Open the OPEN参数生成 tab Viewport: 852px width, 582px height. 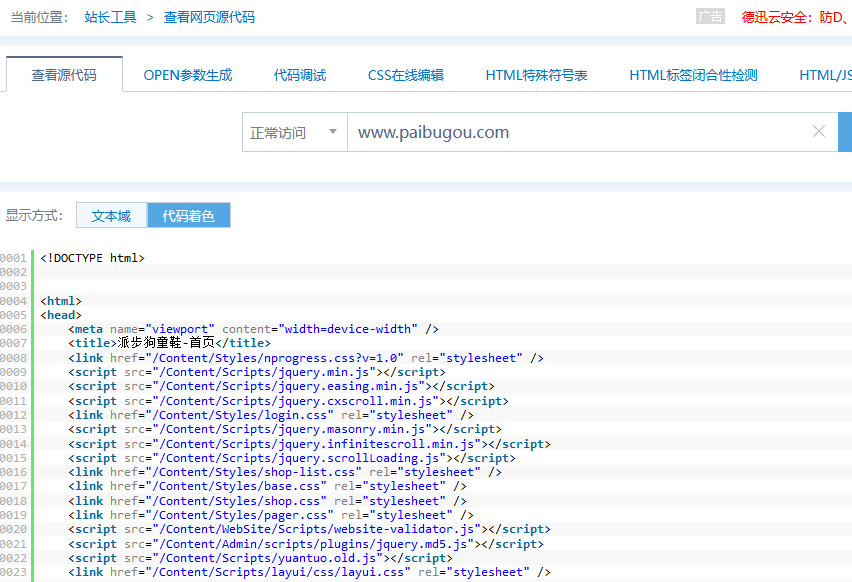pos(187,75)
